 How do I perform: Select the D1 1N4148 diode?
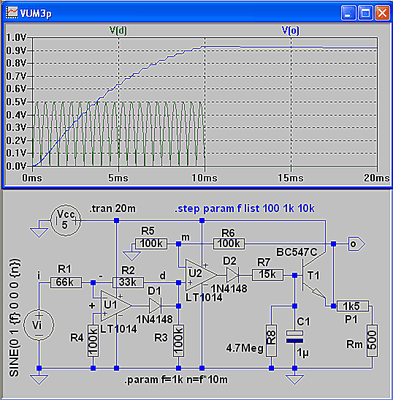click(156, 306)
